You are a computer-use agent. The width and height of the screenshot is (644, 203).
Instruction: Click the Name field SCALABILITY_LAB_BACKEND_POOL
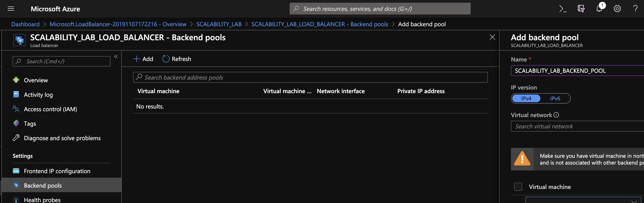(577, 70)
